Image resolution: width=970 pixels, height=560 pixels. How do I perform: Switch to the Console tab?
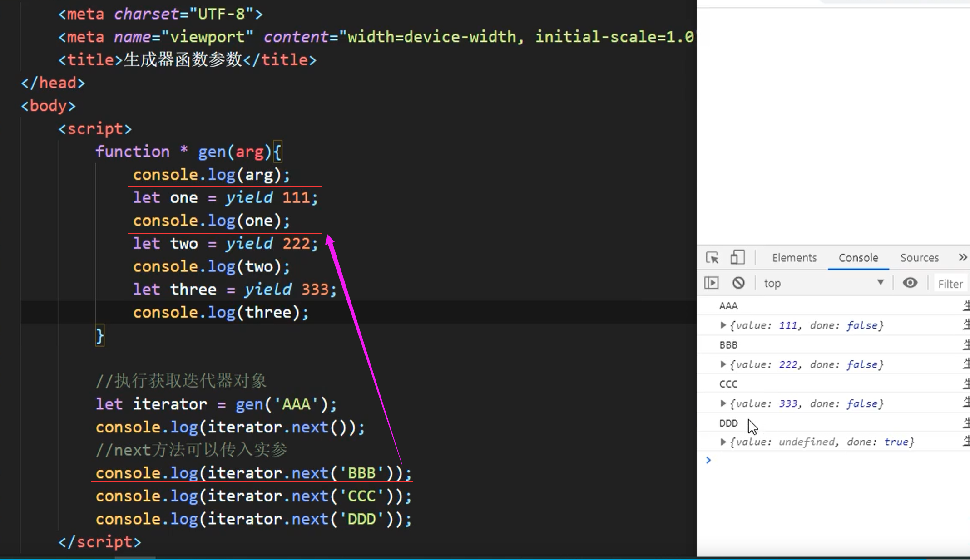[x=858, y=258]
